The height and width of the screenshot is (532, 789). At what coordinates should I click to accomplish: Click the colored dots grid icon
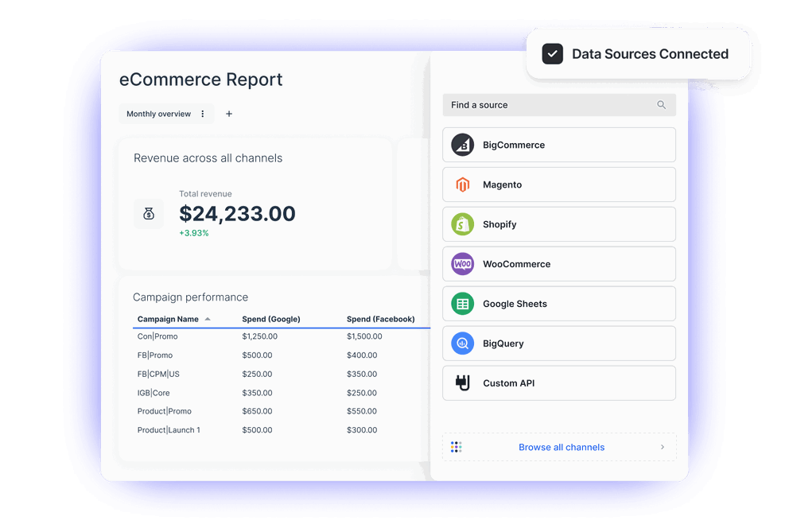[456, 447]
